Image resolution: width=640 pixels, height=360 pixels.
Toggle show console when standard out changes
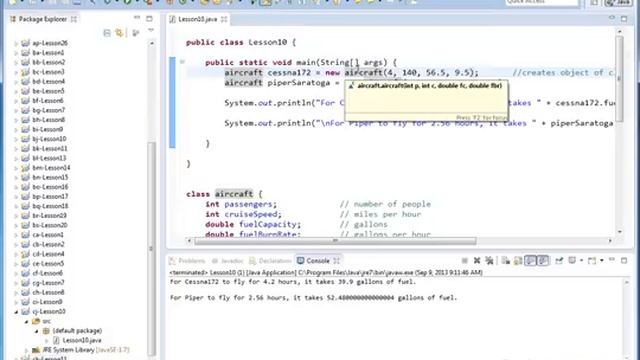click(530, 260)
